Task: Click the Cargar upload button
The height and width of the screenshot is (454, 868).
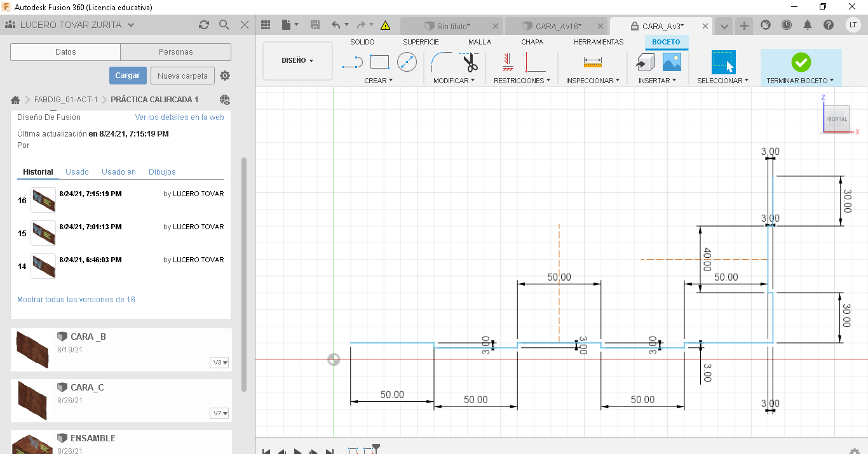Action: (128, 76)
